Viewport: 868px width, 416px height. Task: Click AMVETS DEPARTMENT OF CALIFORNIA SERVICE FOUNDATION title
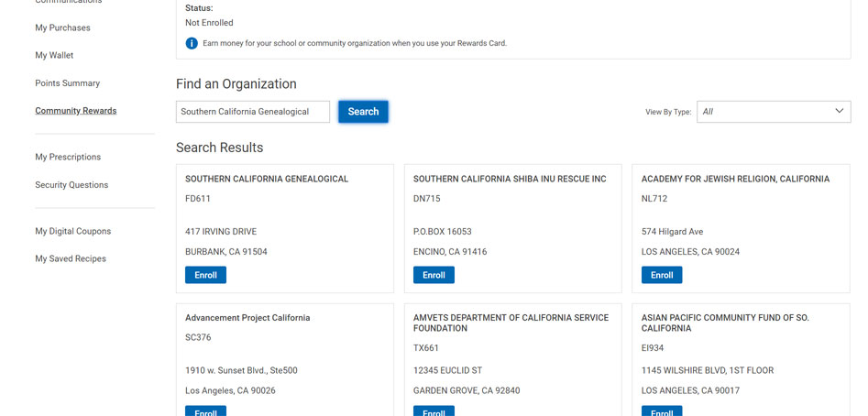pyautogui.click(x=511, y=323)
